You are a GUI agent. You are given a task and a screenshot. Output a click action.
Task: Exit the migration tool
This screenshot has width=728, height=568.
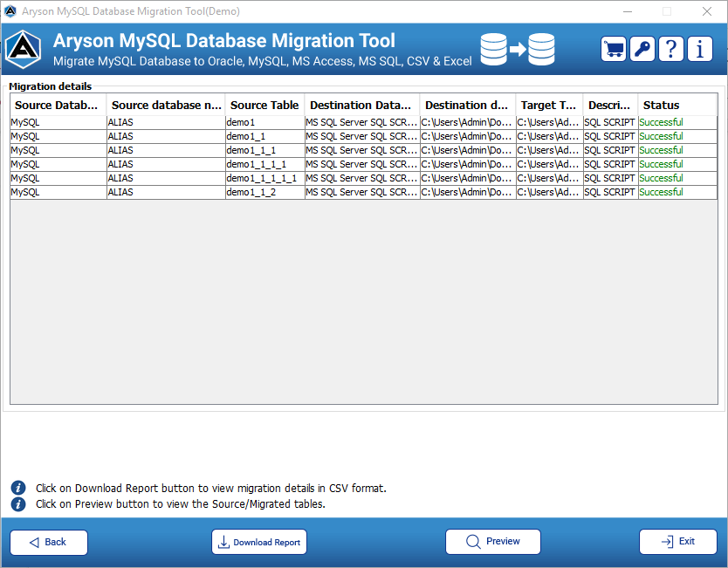coord(678,542)
